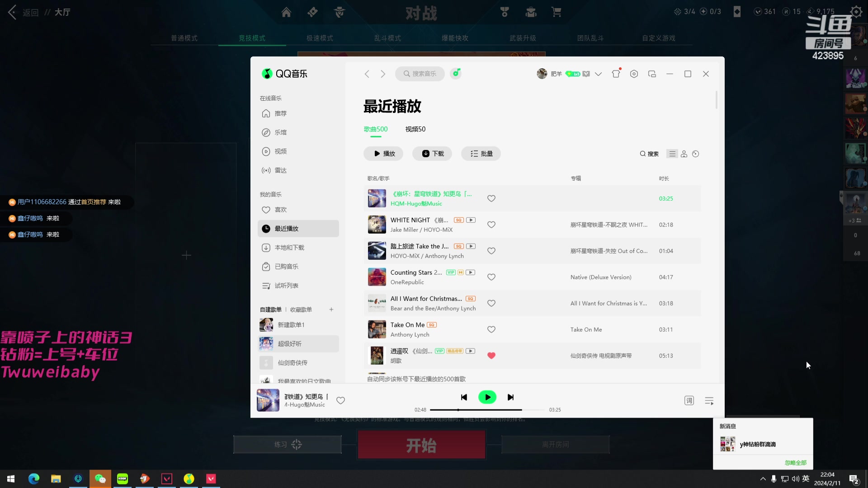Click the QQ Music vertical scrollbar
The width and height of the screenshot is (868, 488).
pos(717,100)
